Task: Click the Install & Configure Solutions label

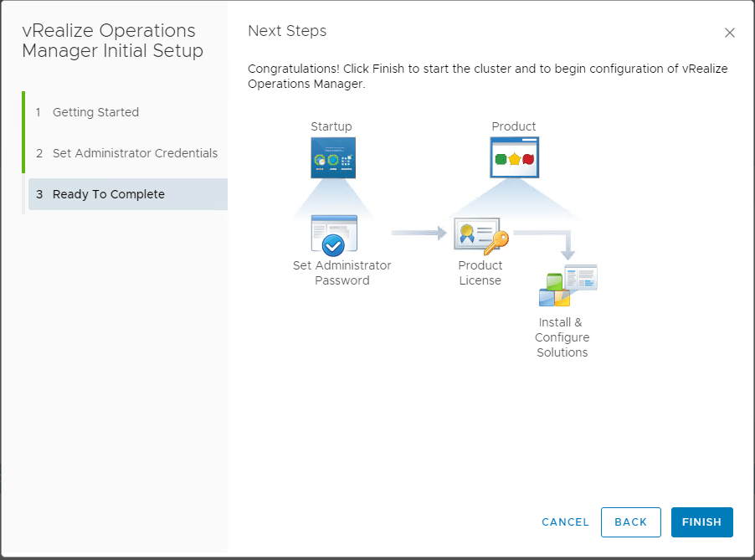Action: (x=562, y=337)
